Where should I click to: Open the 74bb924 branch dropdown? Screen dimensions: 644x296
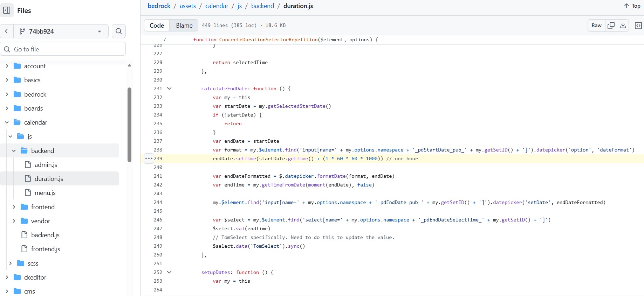61,31
